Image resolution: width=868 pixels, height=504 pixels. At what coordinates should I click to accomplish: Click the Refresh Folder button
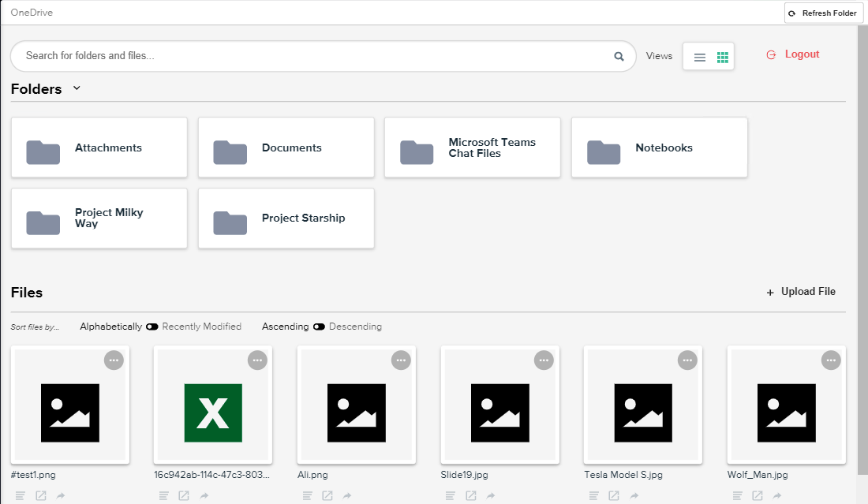824,13
